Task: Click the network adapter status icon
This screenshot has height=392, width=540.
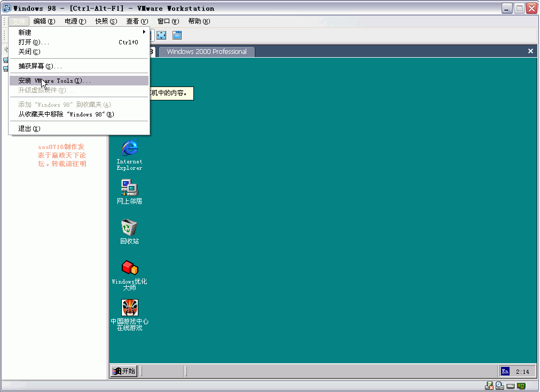Action: click(x=521, y=386)
